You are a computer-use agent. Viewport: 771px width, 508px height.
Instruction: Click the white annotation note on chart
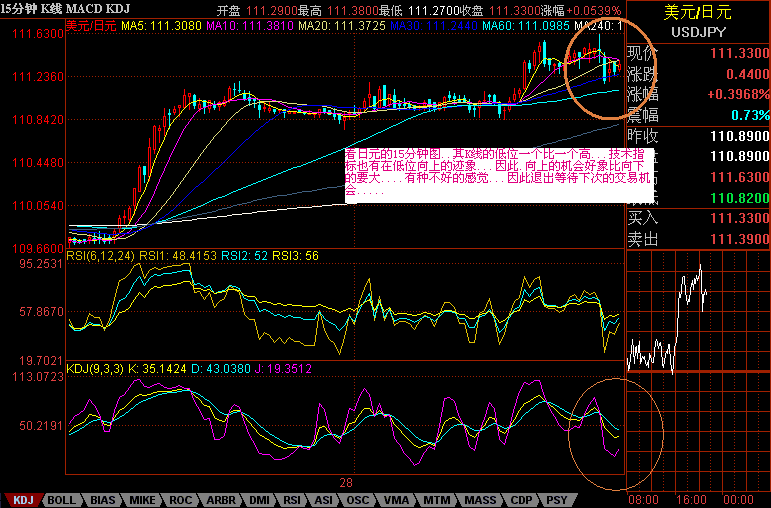pyautogui.click(x=500, y=175)
